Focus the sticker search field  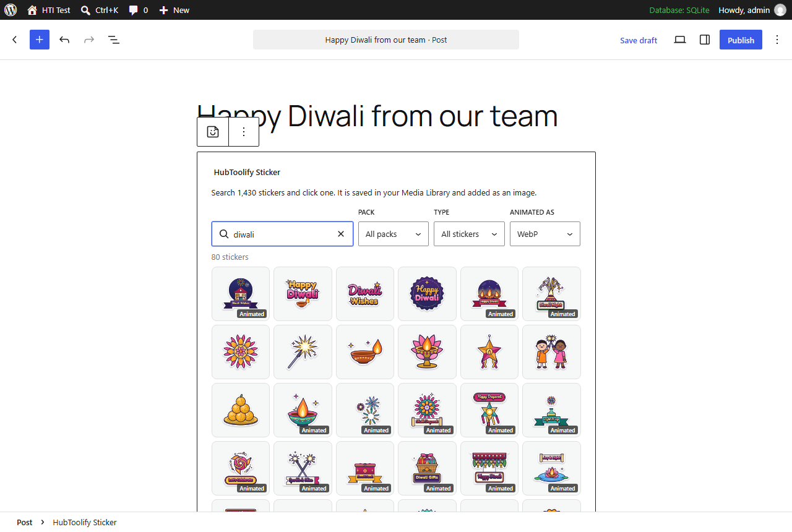tap(282, 234)
